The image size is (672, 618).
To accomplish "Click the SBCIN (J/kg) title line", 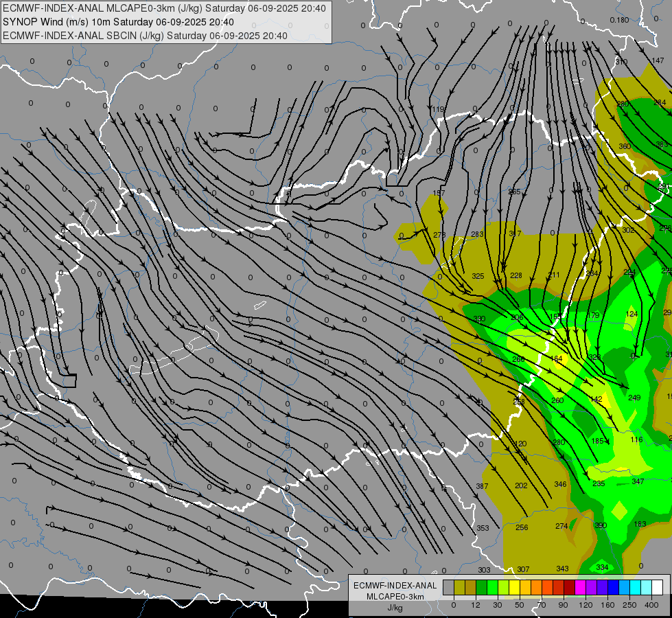I will click(x=145, y=36).
